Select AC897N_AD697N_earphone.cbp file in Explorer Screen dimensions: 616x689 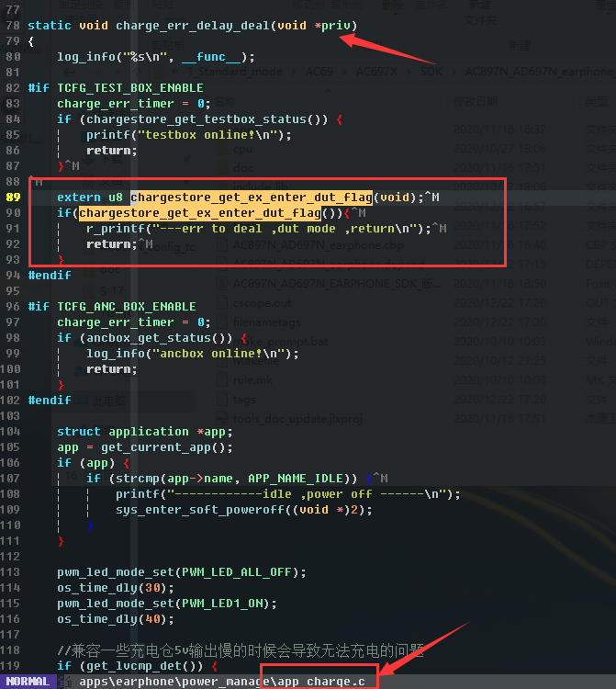(319, 244)
